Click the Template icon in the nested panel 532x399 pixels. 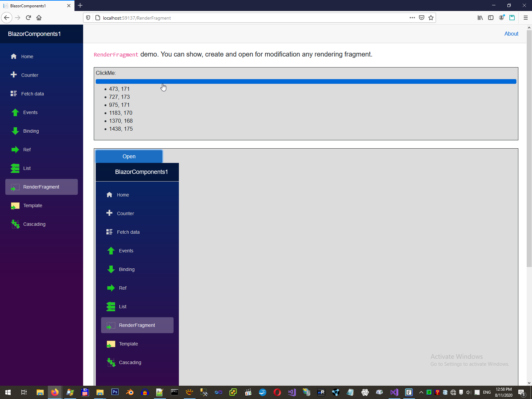(111, 344)
